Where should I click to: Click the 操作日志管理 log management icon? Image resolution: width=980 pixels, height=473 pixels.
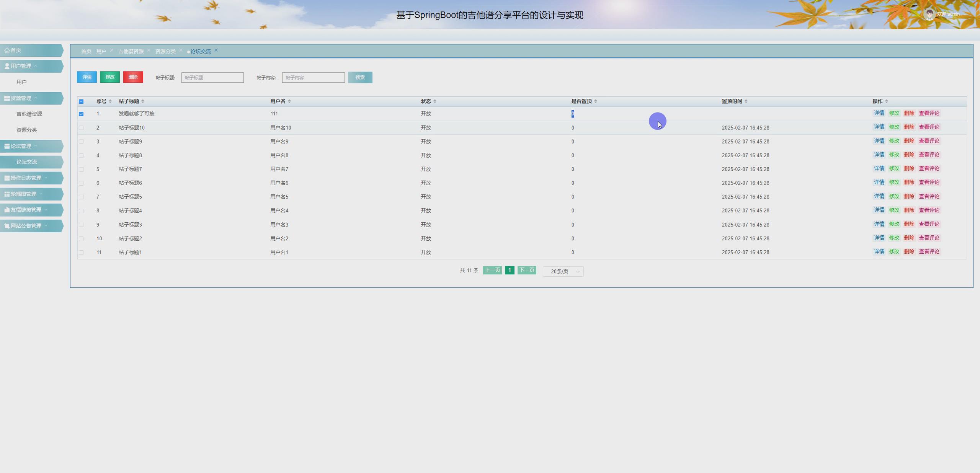click(x=7, y=178)
